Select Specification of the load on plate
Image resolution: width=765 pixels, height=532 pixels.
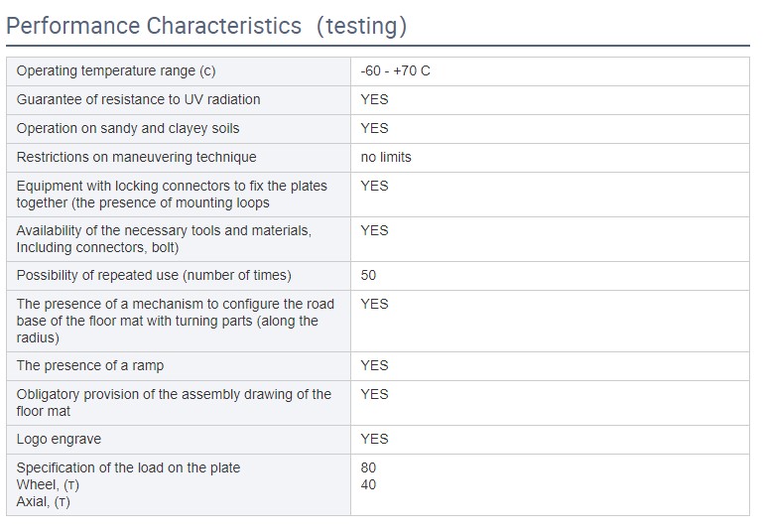click(128, 467)
